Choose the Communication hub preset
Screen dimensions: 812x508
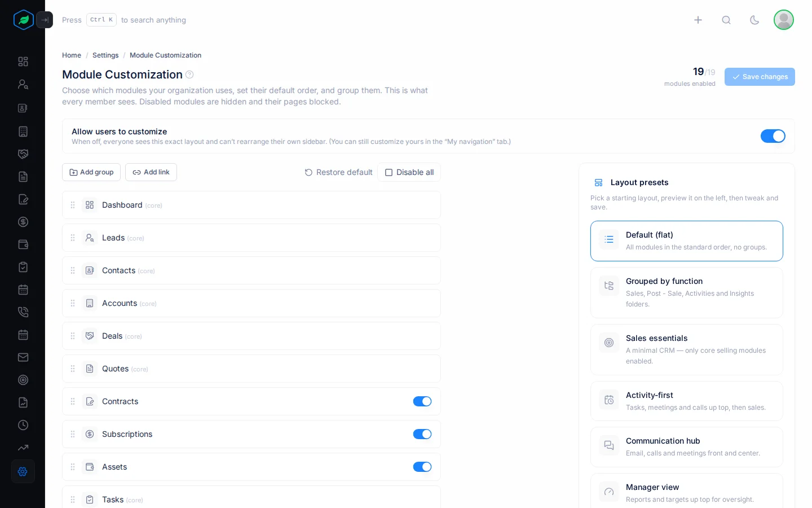[x=687, y=447]
